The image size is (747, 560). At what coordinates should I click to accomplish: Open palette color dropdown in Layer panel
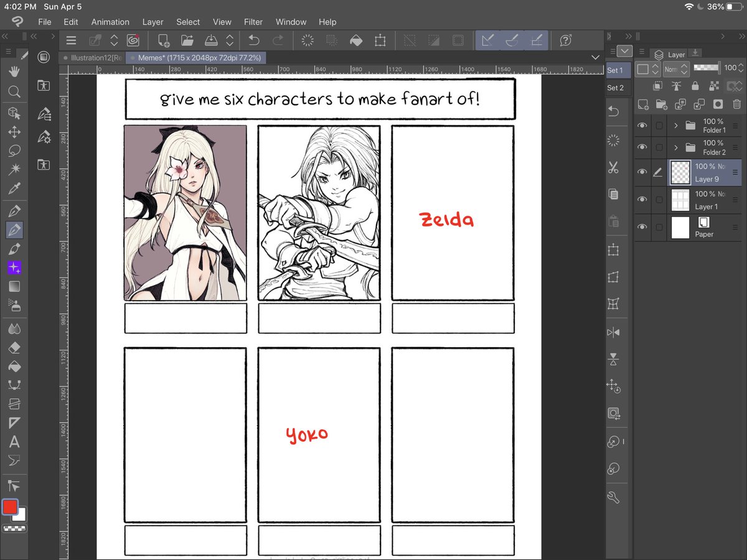coord(647,69)
